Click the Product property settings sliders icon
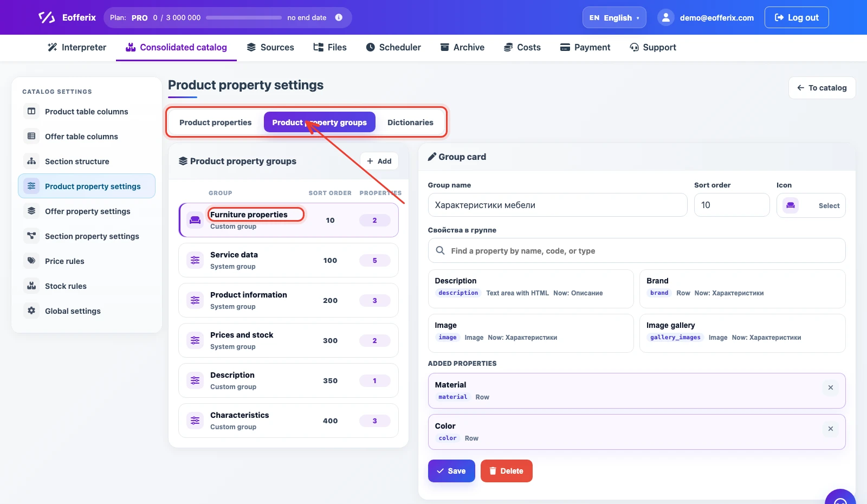This screenshot has width=867, height=504. (31, 186)
